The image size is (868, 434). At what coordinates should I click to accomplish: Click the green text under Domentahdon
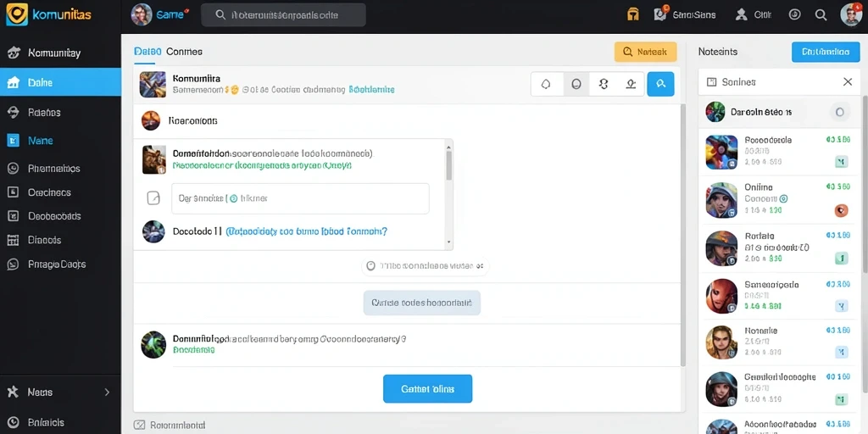(x=262, y=165)
